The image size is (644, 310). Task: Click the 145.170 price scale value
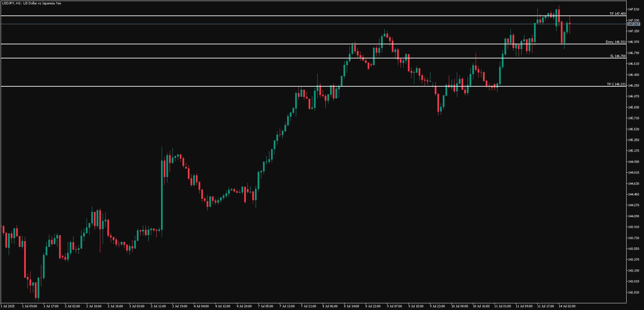(x=633, y=151)
